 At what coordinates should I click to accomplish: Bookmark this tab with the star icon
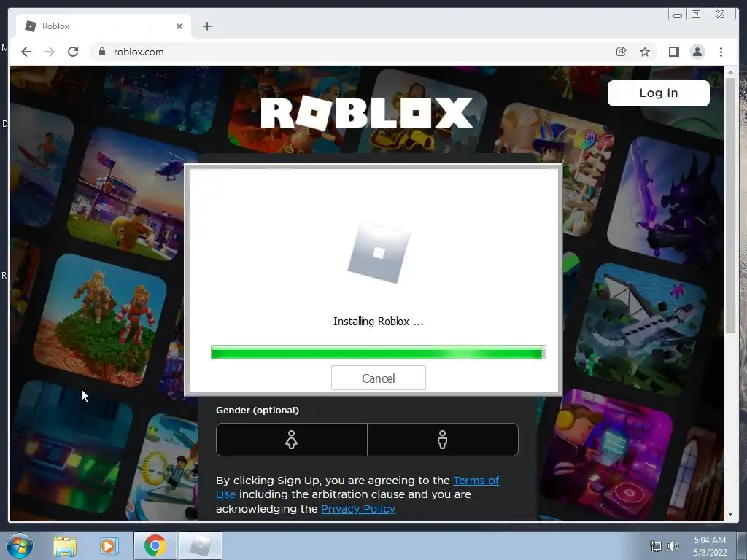click(x=645, y=52)
